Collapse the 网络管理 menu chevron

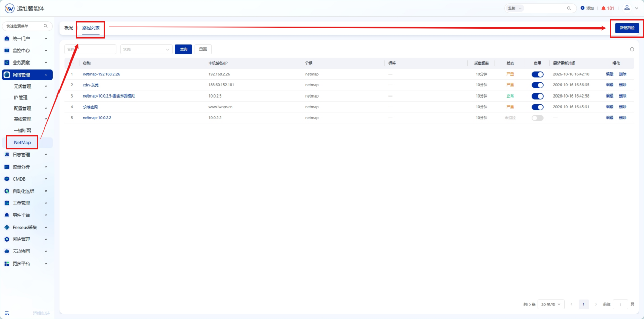click(x=46, y=75)
